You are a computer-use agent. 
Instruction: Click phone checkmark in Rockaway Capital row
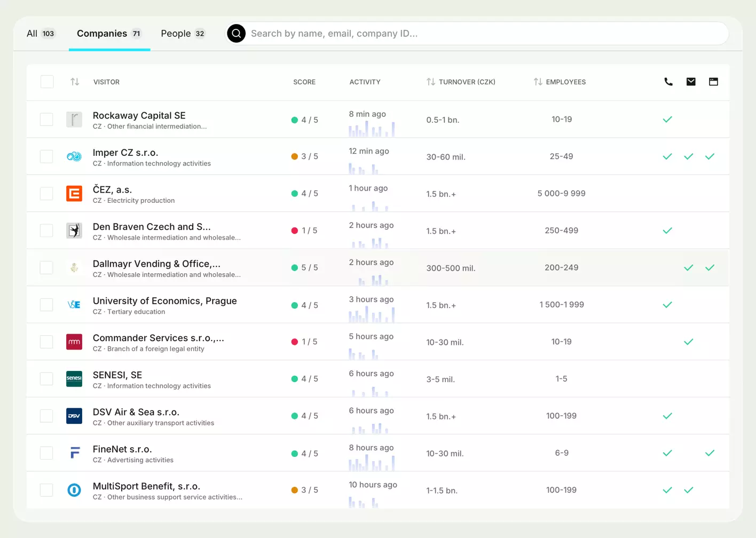coord(667,120)
